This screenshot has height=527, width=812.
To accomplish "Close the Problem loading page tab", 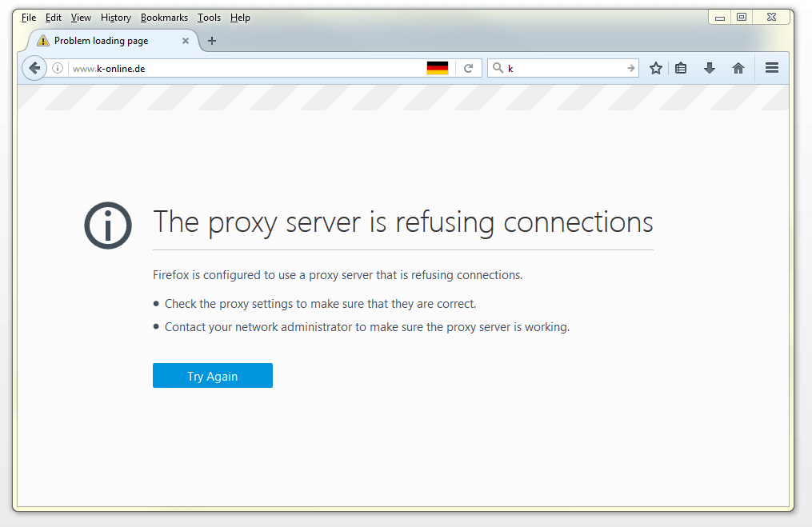I will 186,40.
